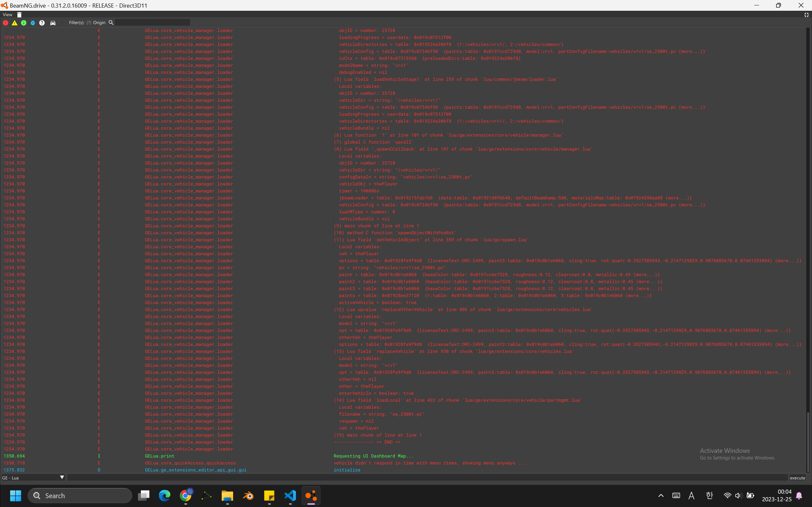Open the View menu
The height and width of the screenshot is (507, 812).
(x=7, y=15)
